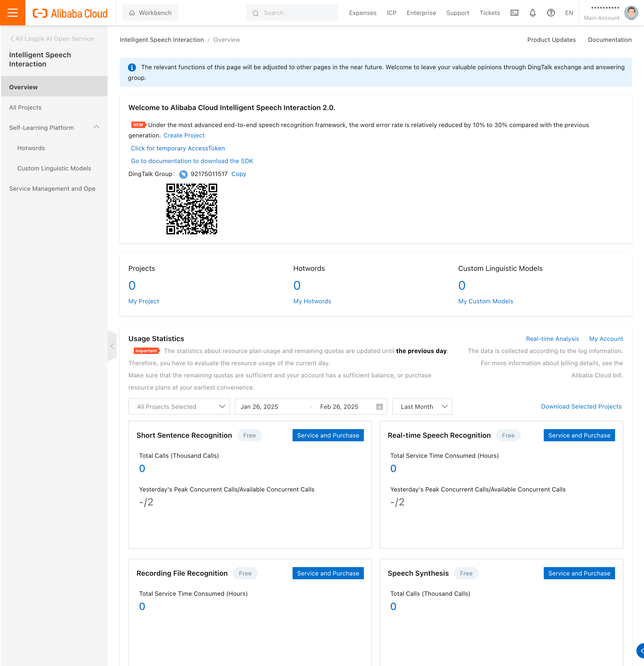Click the DingTalk group icon
644x666 pixels.
pos(183,174)
